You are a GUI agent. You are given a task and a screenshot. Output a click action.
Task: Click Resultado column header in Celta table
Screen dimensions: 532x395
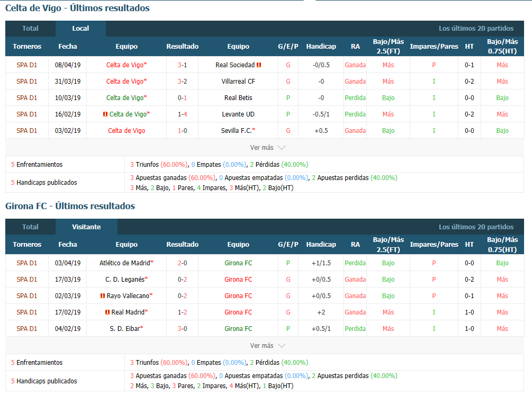pyautogui.click(x=182, y=47)
